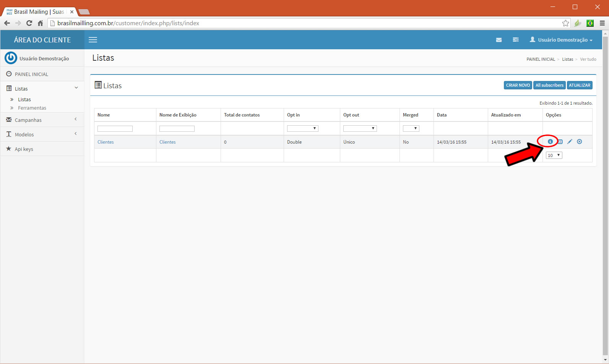
Task: Click the Exibindo 1-1 de 1 resultado text
Action: (x=566, y=103)
